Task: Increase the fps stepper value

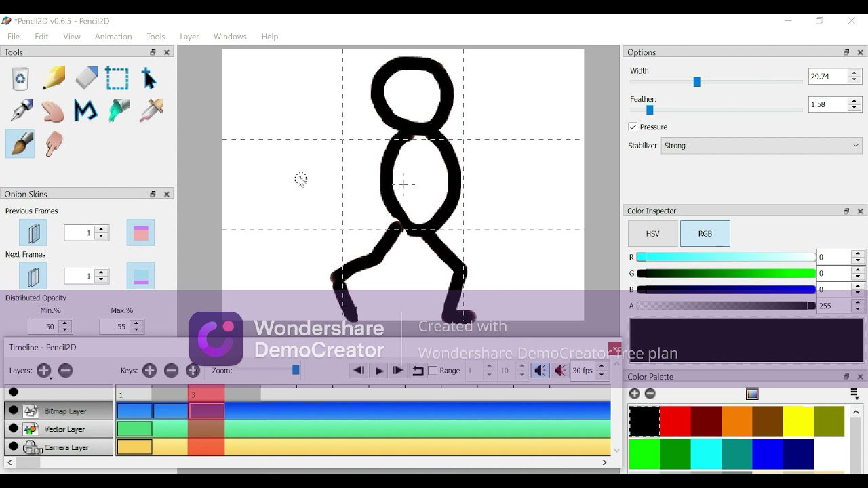Action: (601, 367)
